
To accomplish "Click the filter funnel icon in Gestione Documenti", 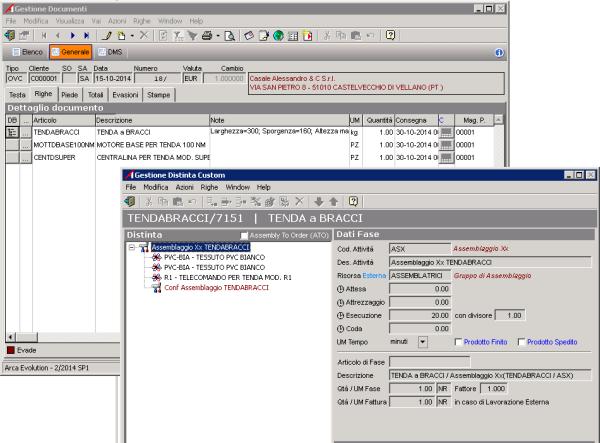I will point(192,36).
